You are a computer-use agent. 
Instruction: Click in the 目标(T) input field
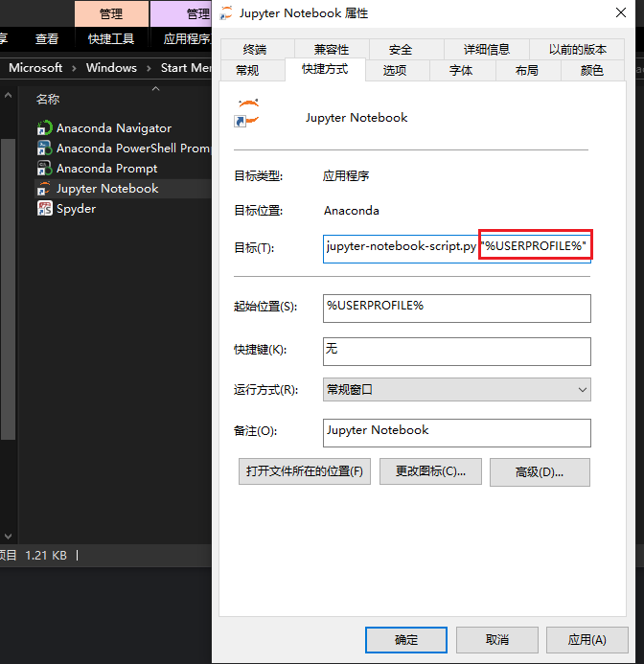pos(457,248)
